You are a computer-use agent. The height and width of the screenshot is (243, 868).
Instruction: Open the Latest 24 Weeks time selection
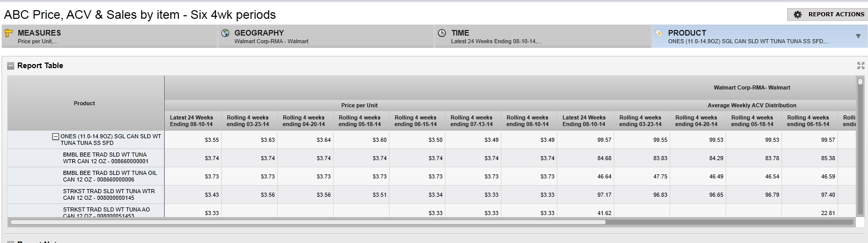tap(496, 41)
